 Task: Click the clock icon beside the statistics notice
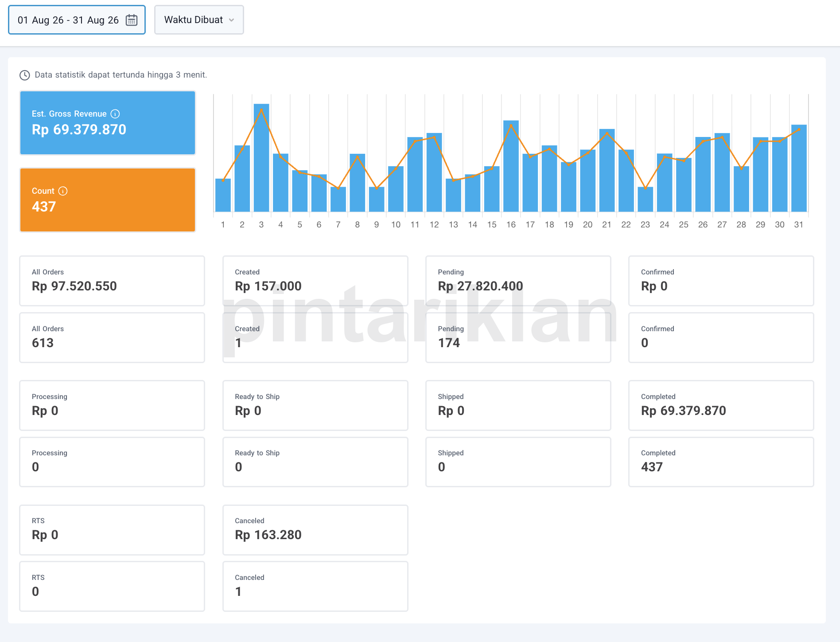pyautogui.click(x=25, y=75)
